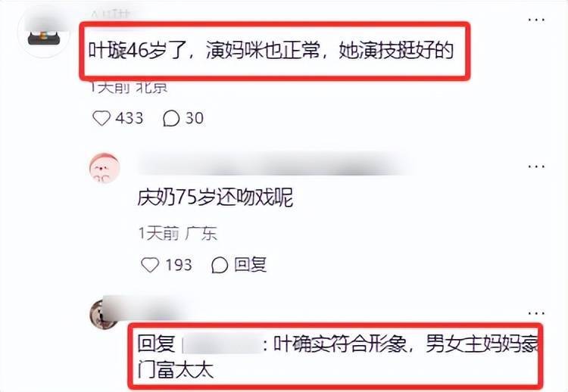This screenshot has width=568, height=392.
Task: Click the reply bubble beside 回复
Action: click(x=220, y=265)
